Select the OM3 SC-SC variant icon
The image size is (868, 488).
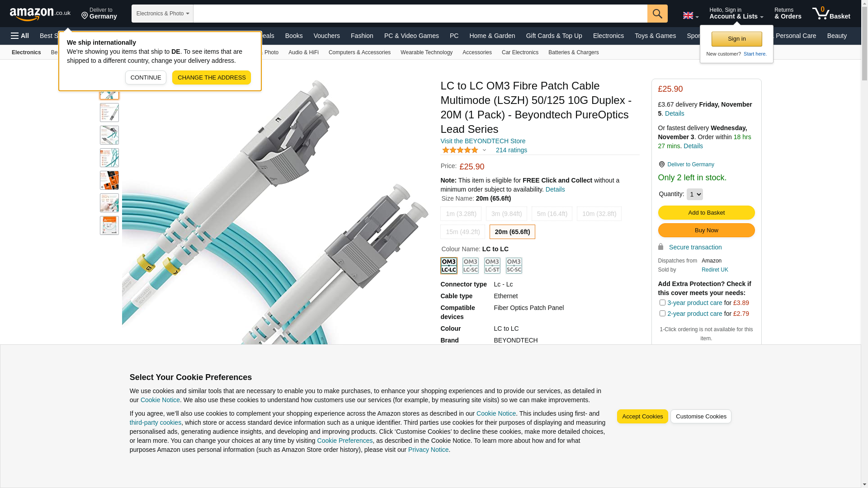pyautogui.click(x=514, y=266)
